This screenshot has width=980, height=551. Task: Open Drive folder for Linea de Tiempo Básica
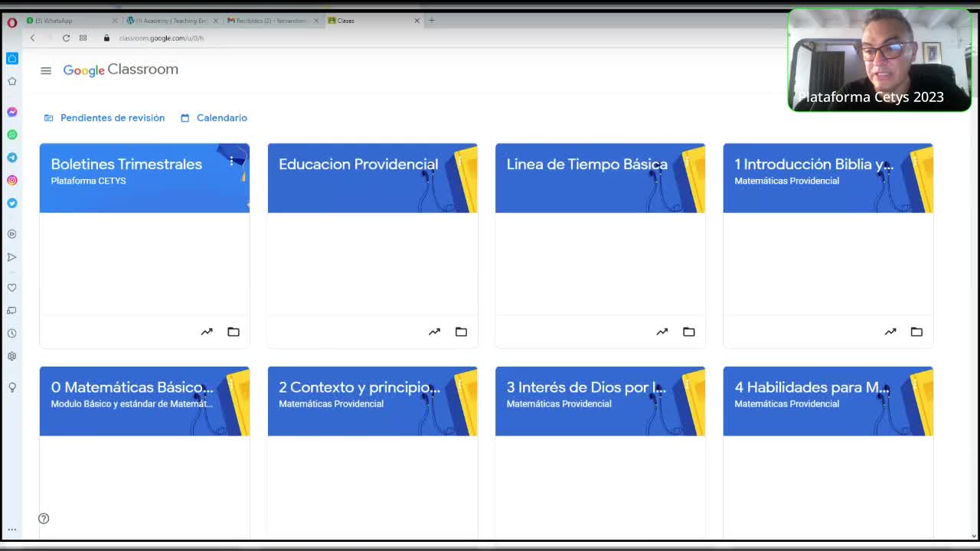(689, 331)
